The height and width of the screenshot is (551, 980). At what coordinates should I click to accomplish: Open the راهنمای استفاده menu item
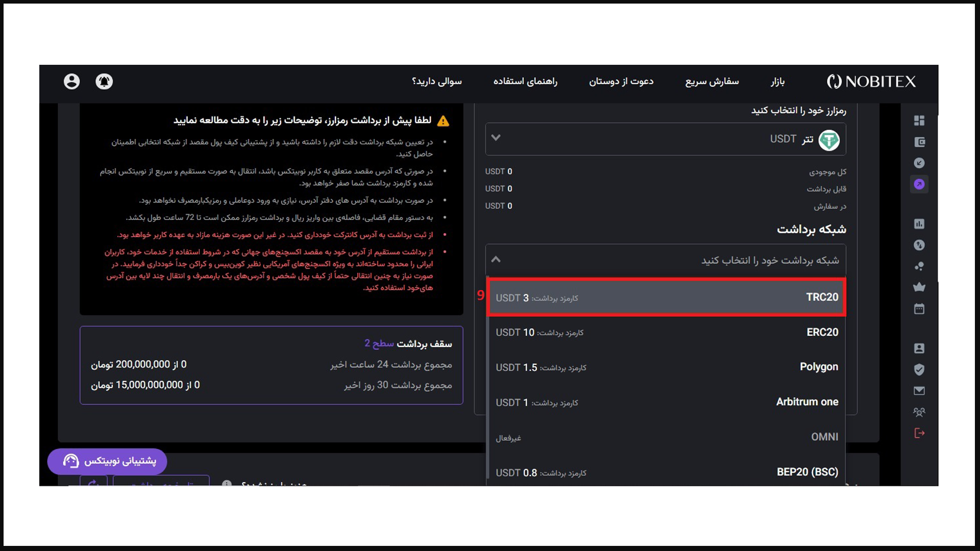point(525,82)
